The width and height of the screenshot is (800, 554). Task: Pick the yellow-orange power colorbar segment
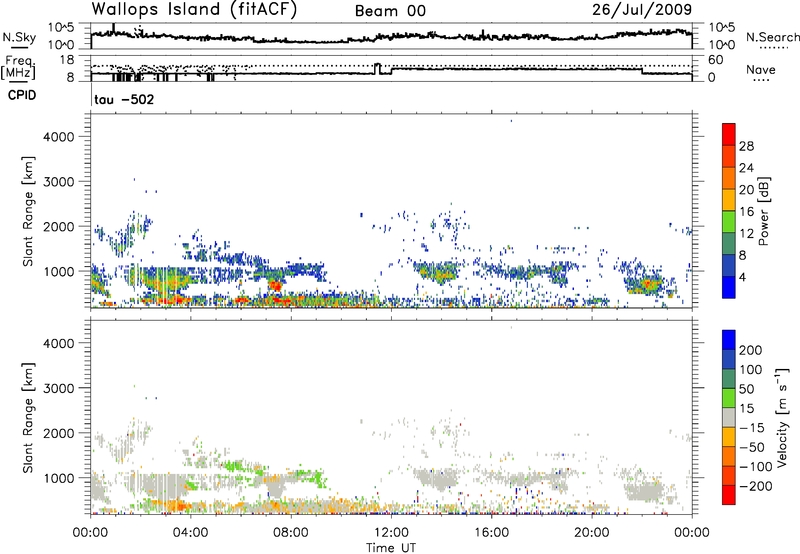(x=729, y=199)
